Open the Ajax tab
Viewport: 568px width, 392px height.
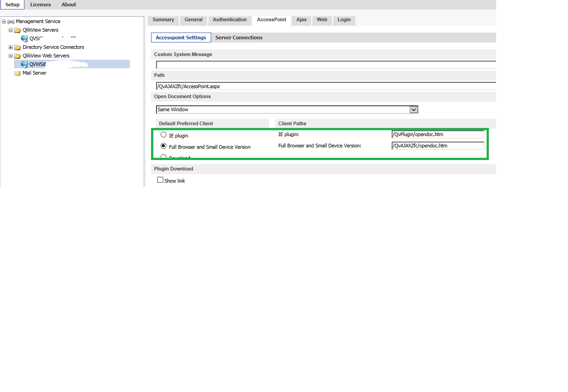tap(302, 20)
